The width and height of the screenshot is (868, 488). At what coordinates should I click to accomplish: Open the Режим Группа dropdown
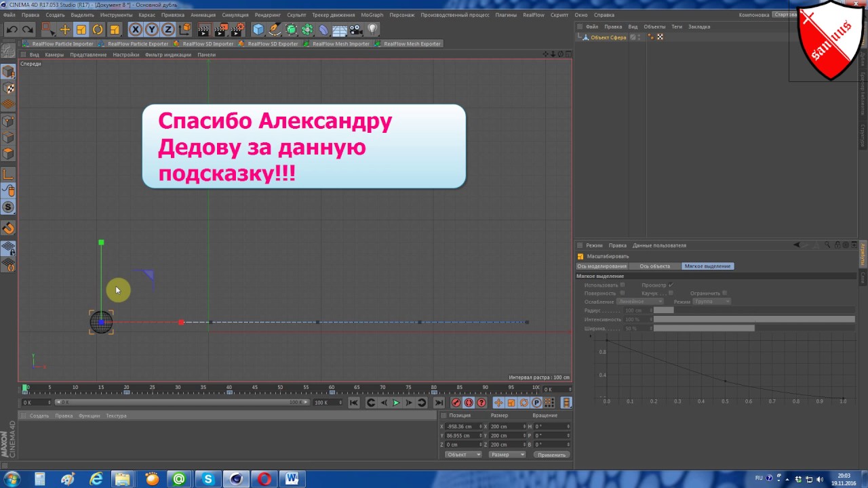[x=711, y=302]
